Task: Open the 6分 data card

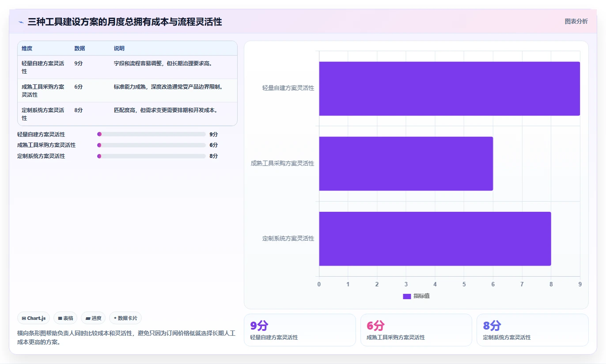Action: [x=416, y=330]
